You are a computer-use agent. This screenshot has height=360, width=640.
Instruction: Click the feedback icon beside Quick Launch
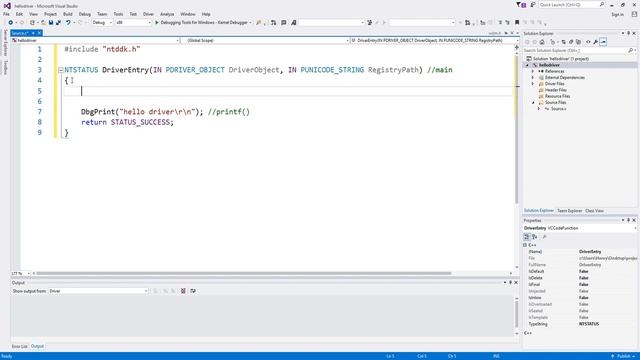coord(533,5)
